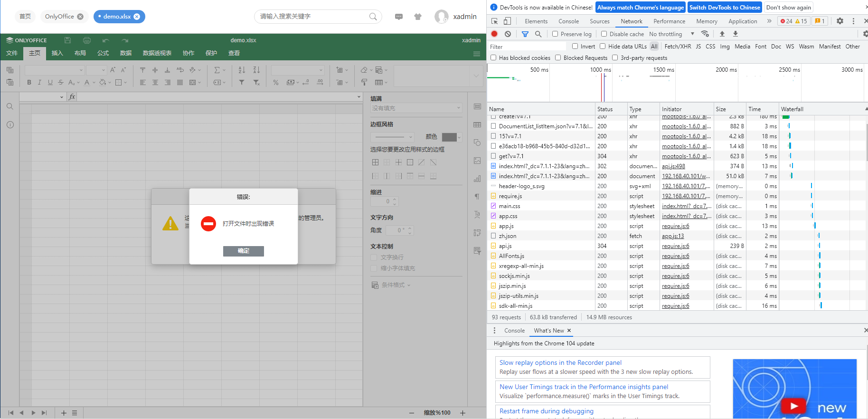
Task: Check the Disable cache option
Action: pyautogui.click(x=604, y=34)
